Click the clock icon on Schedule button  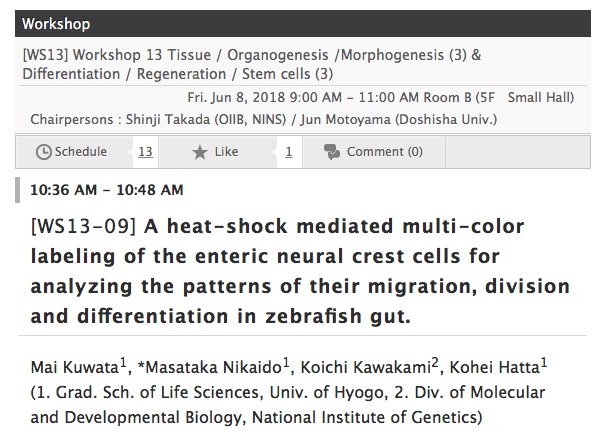(x=43, y=152)
